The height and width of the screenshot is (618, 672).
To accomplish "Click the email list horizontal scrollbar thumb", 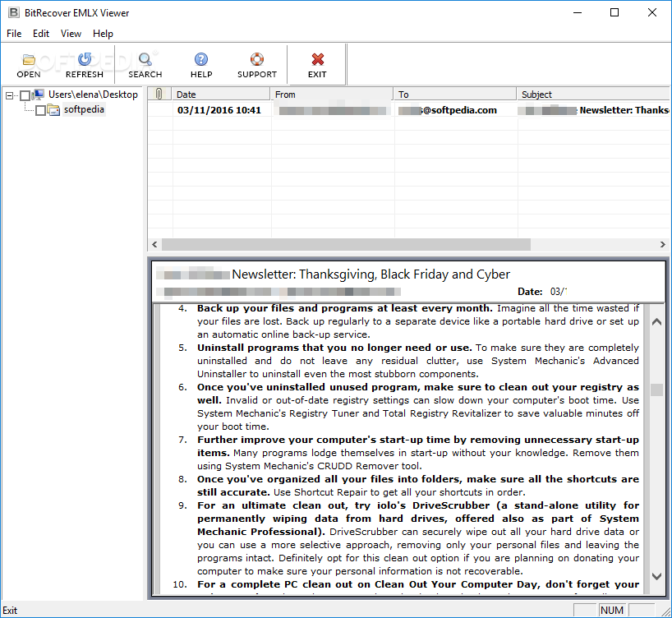I will pos(346,244).
